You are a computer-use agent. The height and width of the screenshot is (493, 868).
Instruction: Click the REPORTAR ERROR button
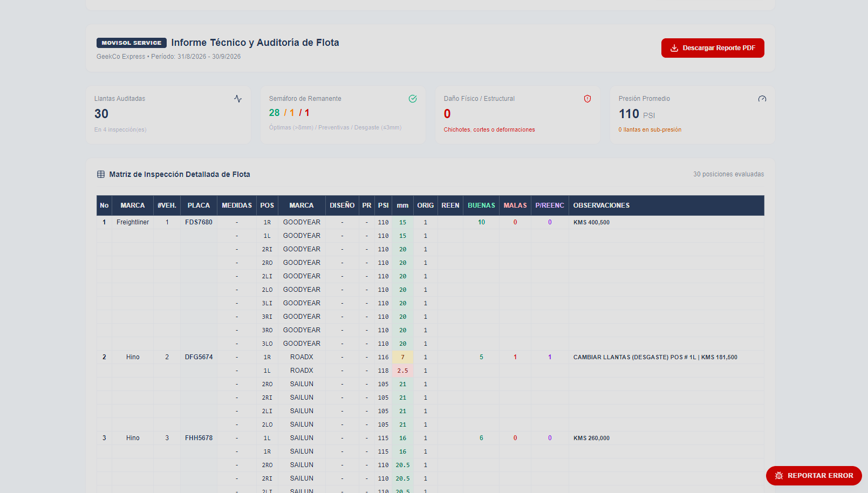pos(814,476)
